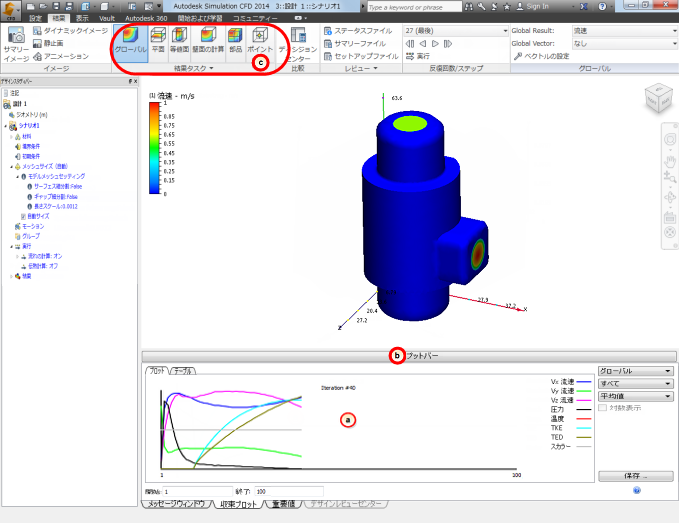
Task: Select the ポイント (Points) result task
Action: click(x=260, y=40)
